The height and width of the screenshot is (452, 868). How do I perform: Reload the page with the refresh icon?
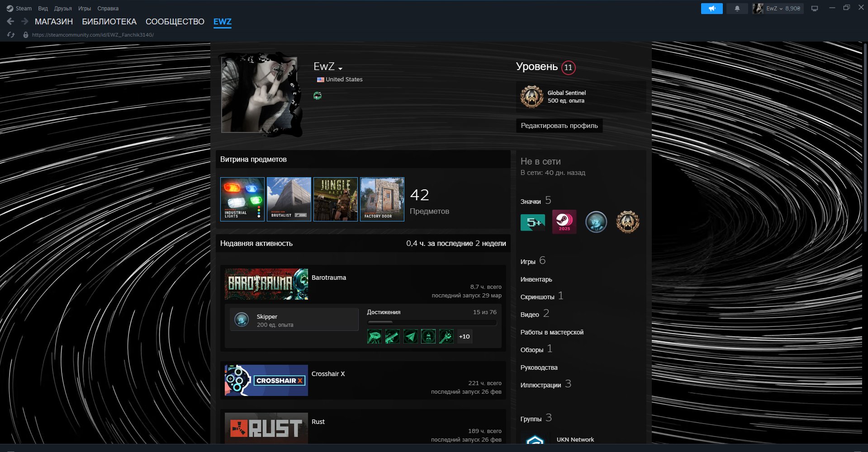click(x=11, y=35)
